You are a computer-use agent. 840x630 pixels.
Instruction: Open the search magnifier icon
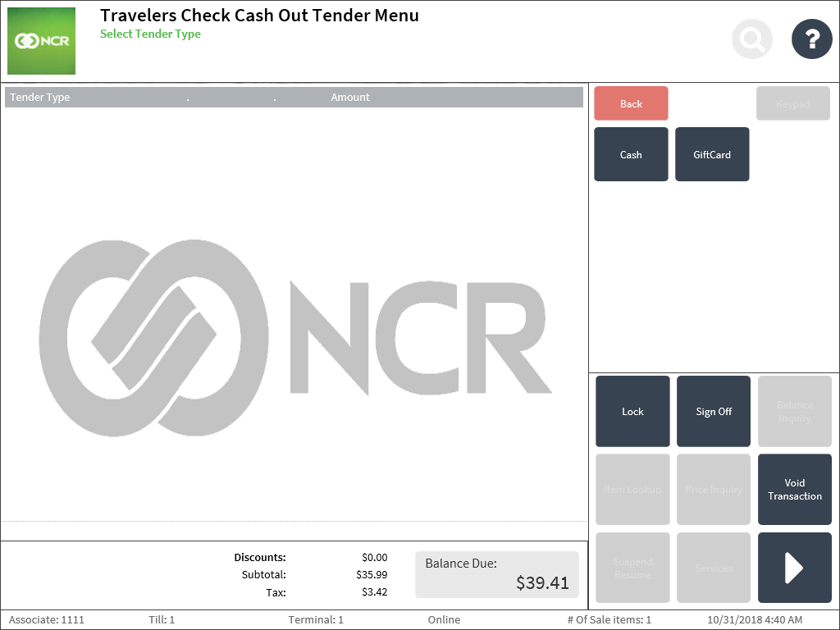pyautogui.click(x=751, y=39)
